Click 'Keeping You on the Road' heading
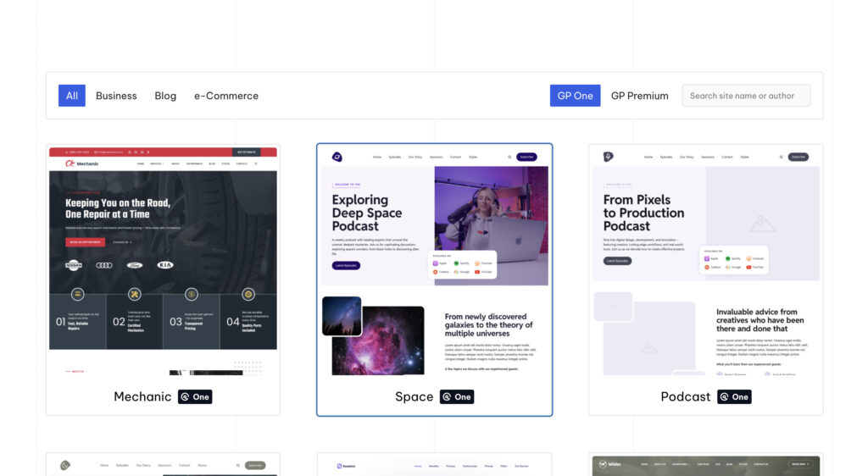Screen dimensions: 868x476 point(118,208)
